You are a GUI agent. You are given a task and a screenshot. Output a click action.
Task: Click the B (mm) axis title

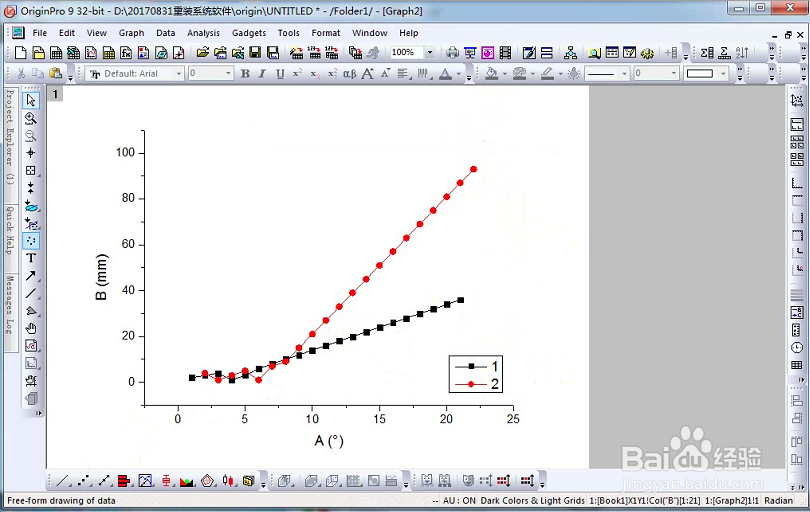point(101,277)
